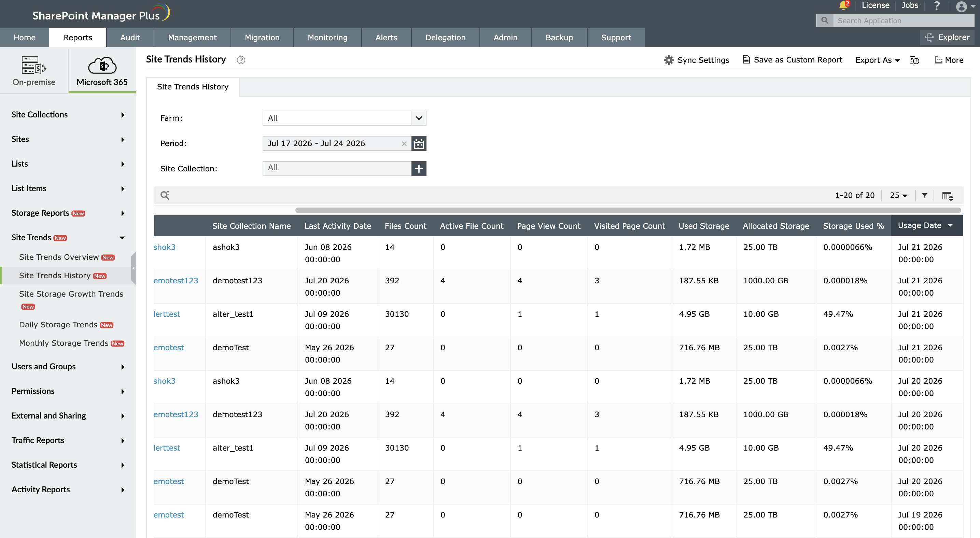The height and width of the screenshot is (538, 980).
Task: Click Save as Custom Report
Action: click(x=793, y=60)
